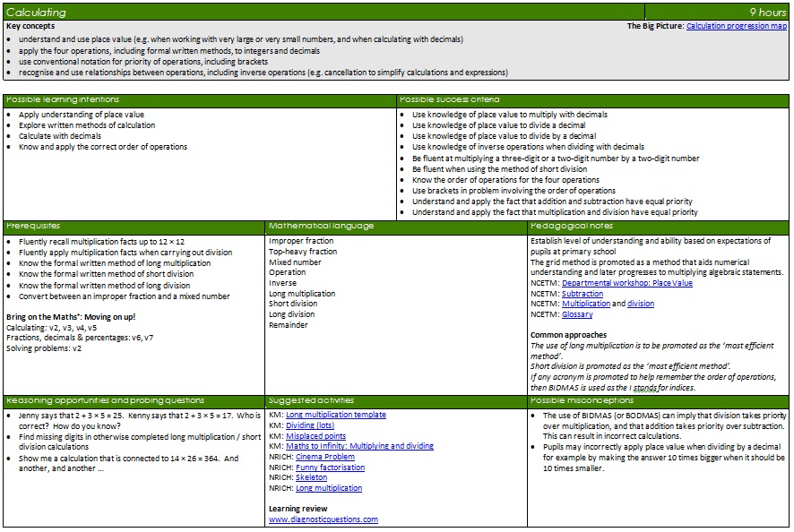
Task: Open the KM Misplaced points link
Action: coord(316,436)
